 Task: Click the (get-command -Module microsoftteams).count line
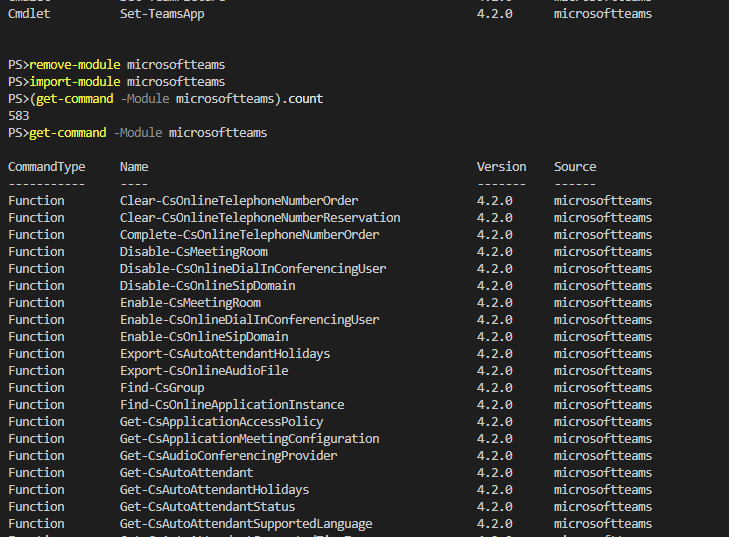166,99
